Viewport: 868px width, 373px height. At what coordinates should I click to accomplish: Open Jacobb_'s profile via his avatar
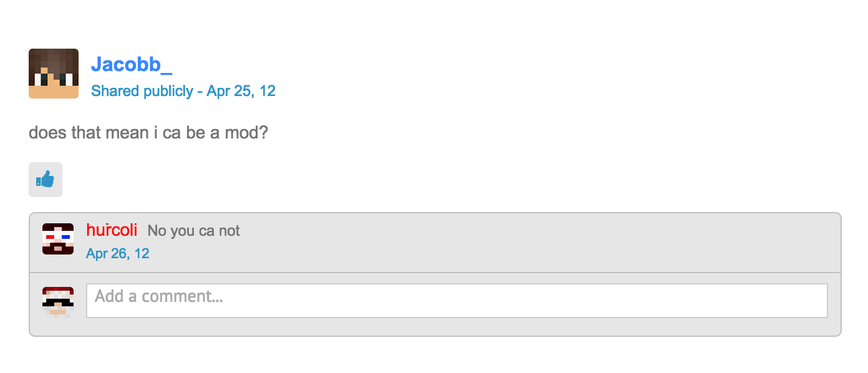54,74
